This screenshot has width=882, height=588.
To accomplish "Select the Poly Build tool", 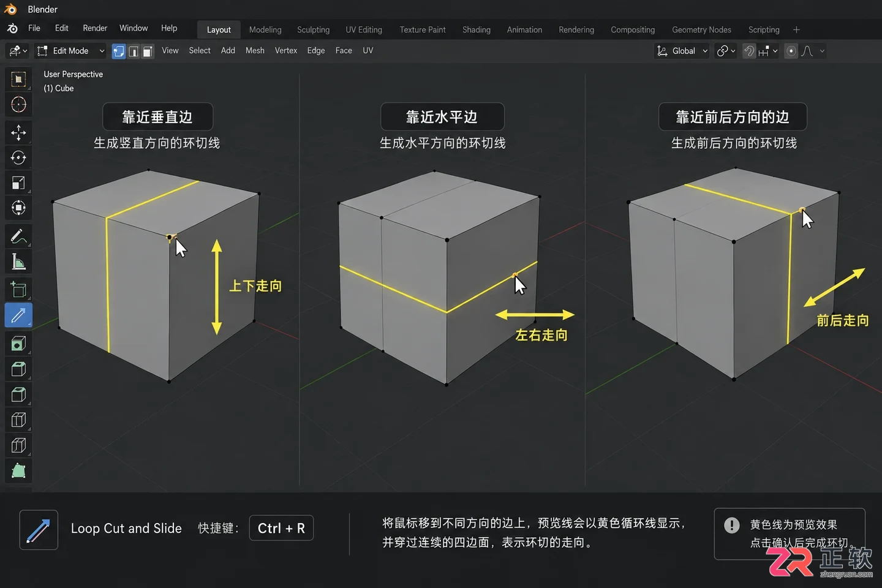I will [18, 471].
